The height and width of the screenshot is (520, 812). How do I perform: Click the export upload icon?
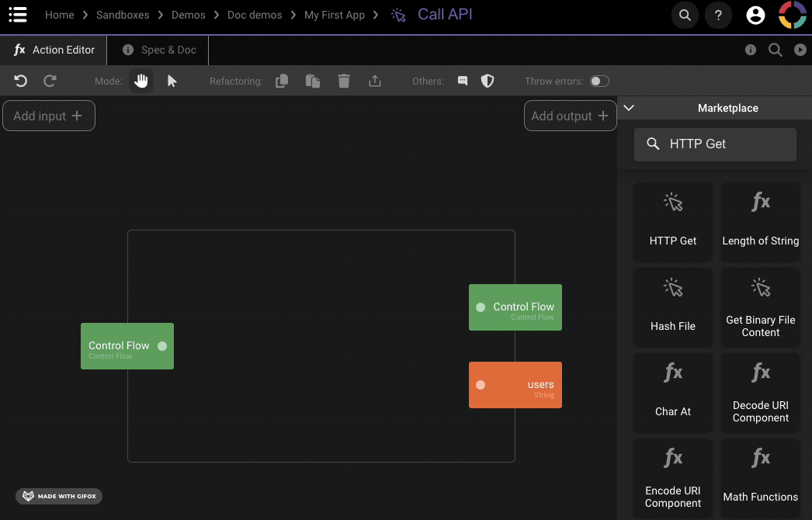coord(375,81)
